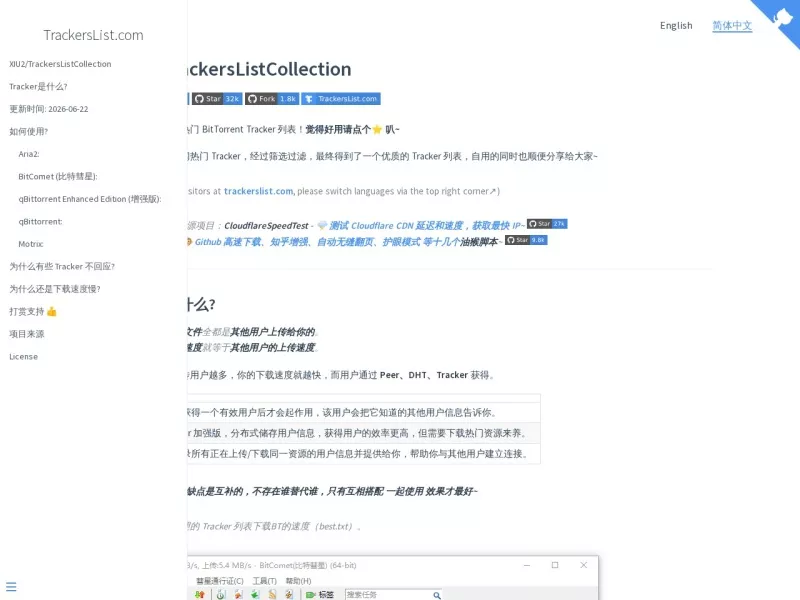Go to License sidebar entry

[23, 356]
